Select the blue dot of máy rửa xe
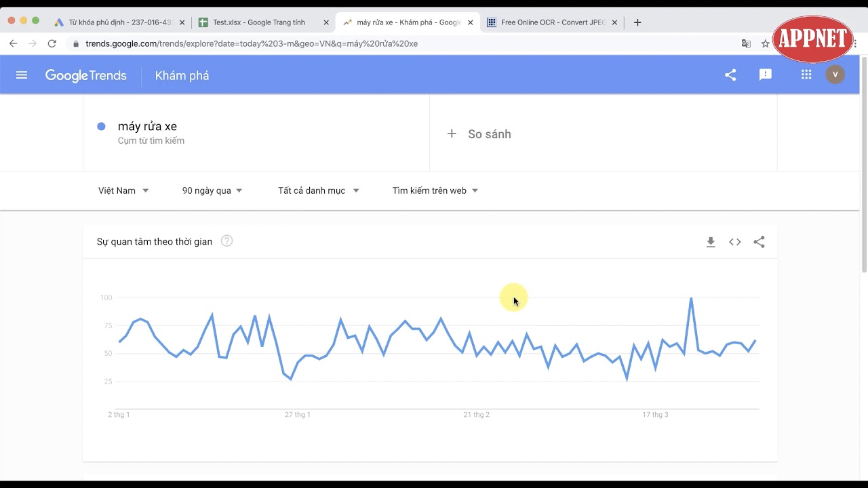This screenshot has height=488, width=868. coord(101,126)
